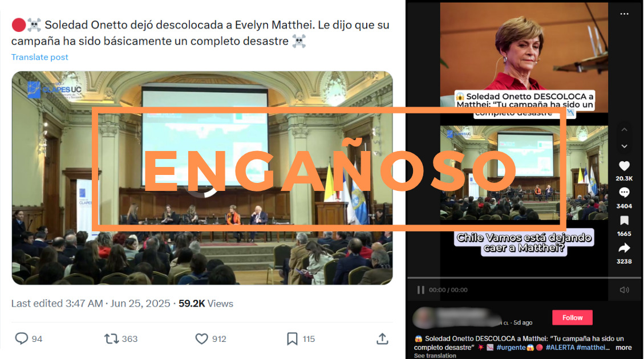This screenshot has width=644, height=359.
Task: Like the tweet with the heart icon
Action: 201,338
